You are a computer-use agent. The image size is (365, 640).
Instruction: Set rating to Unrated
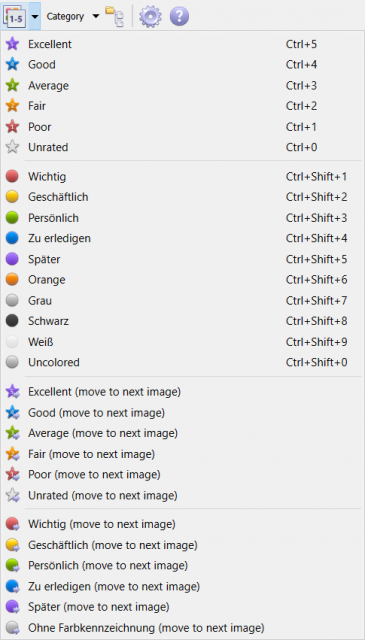pos(182,147)
